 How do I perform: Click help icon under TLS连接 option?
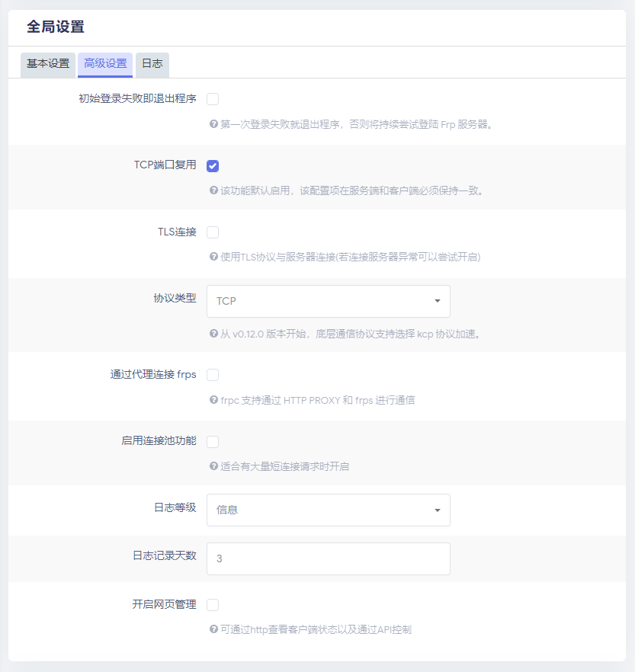[213, 257]
